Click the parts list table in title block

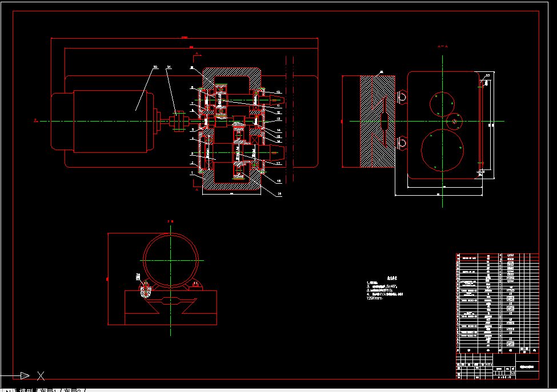[x=498, y=304]
